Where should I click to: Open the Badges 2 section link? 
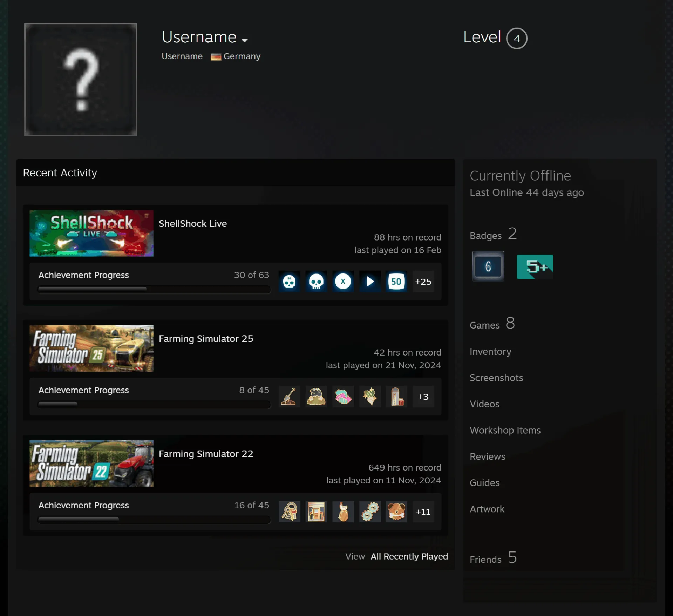pyautogui.click(x=493, y=234)
